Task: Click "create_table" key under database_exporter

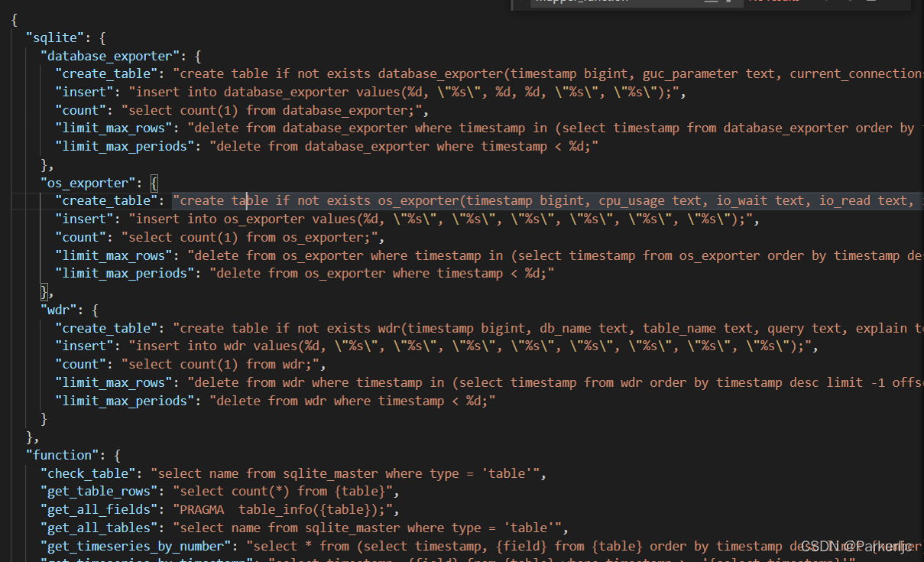Action: coord(106,73)
